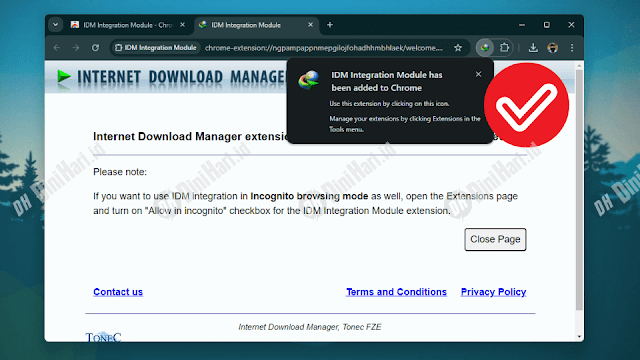Click the page vertical scrollbar thumb
Image resolution: width=640 pixels, height=360 pixels.
(x=579, y=190)
